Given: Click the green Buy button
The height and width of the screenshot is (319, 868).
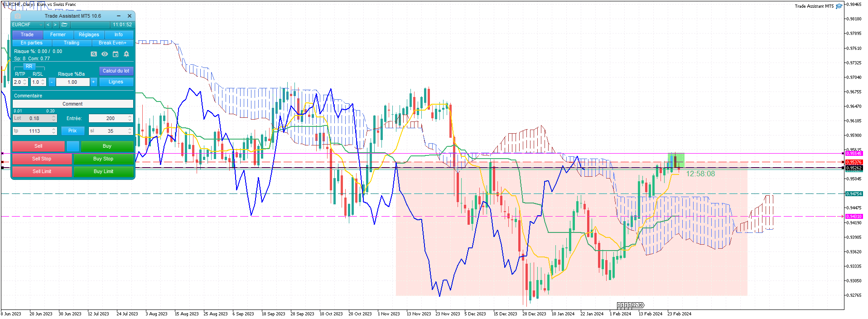Looking at the screenshot, I should click(x=107, y=146).
